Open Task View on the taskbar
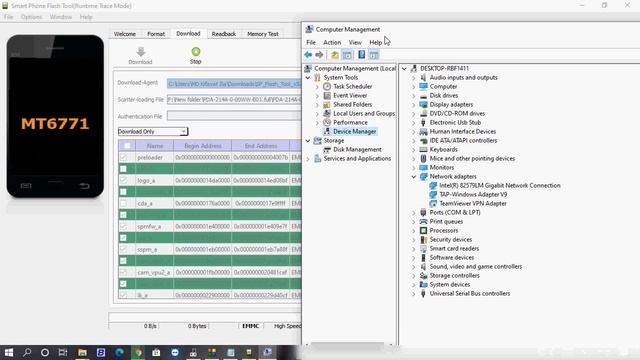Image resolution: width=640 pixels, height=360 pixels. coord(63,352)
